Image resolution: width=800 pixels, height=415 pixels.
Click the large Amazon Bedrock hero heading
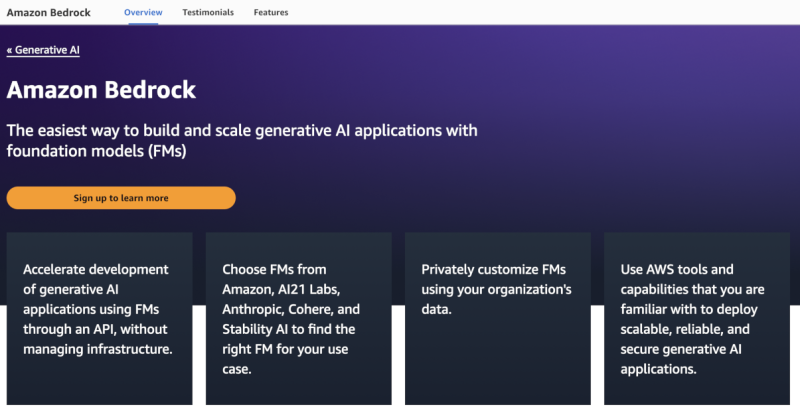pyautogui.click(x=101, y=90)
